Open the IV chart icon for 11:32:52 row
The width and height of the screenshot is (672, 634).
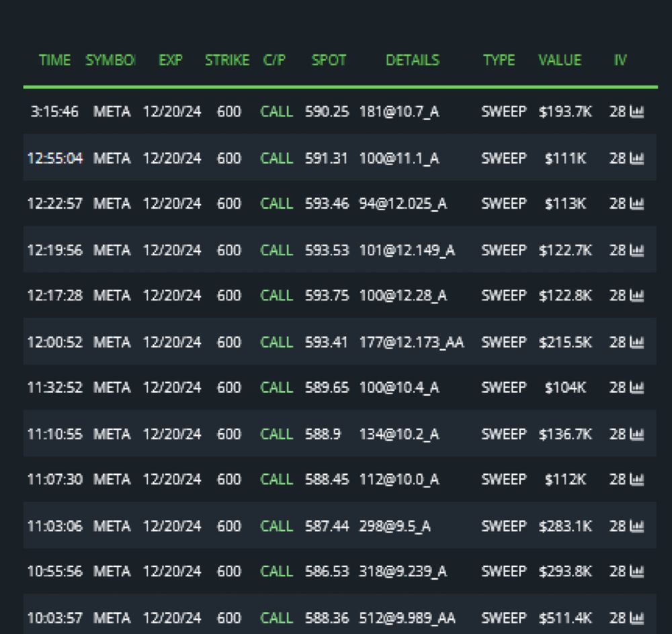637,388
